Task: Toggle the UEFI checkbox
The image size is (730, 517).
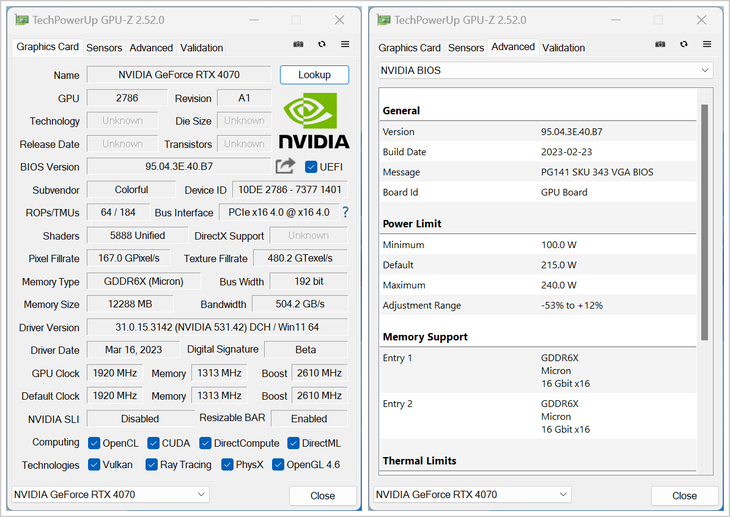Action: tap(311, 167)
